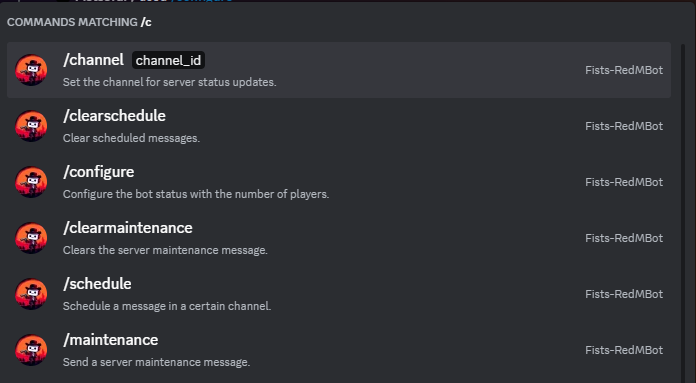Click the channel_id parameter tag
This screenshot has height=383, width=696.
pos(168,60)
